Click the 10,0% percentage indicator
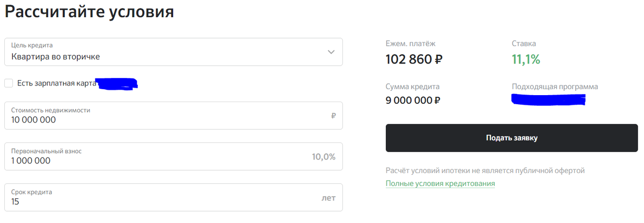 click(x=324, y=157)
